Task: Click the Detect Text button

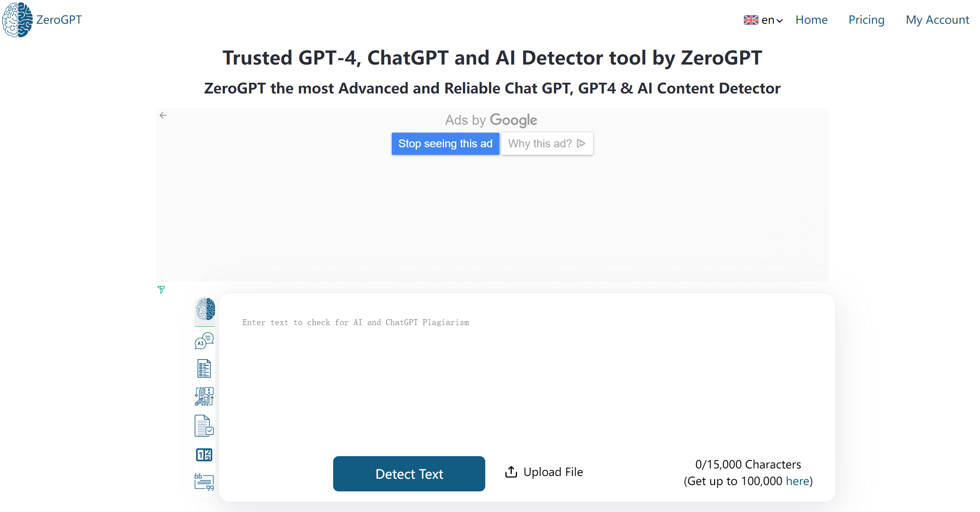Action: [409, 474]
